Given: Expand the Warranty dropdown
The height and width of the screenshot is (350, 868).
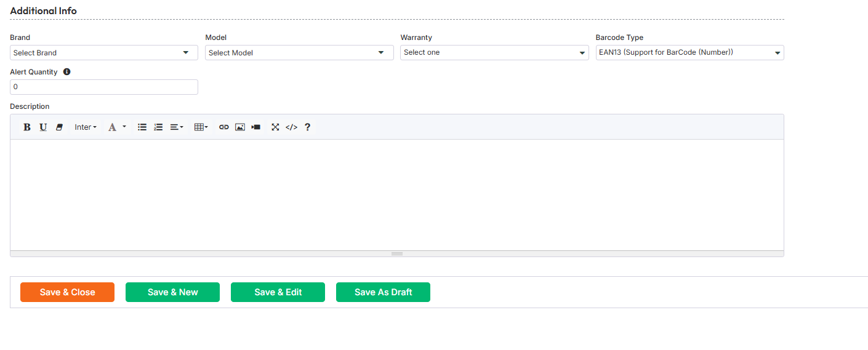Looking at the screenshot, I should coord(494,53).
